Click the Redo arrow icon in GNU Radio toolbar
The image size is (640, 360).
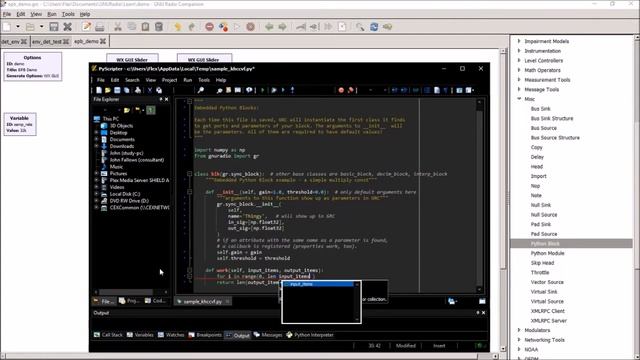(191, 27)
